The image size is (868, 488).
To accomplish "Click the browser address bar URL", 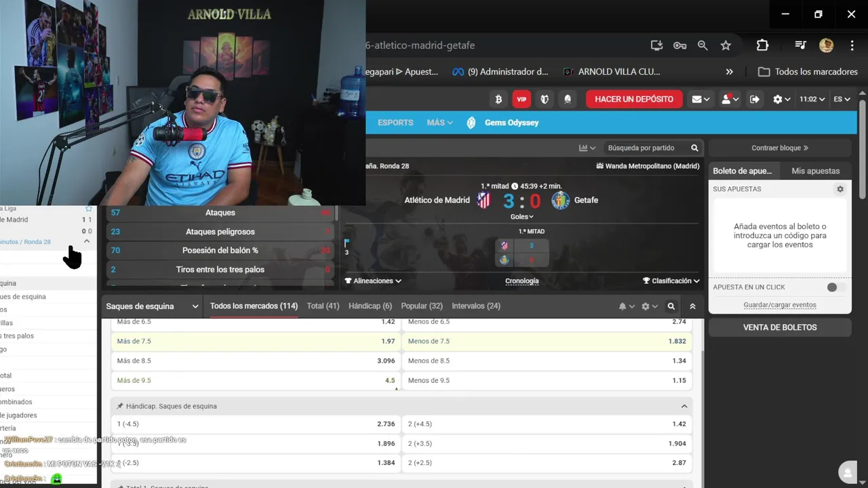I will pos(420,45).
